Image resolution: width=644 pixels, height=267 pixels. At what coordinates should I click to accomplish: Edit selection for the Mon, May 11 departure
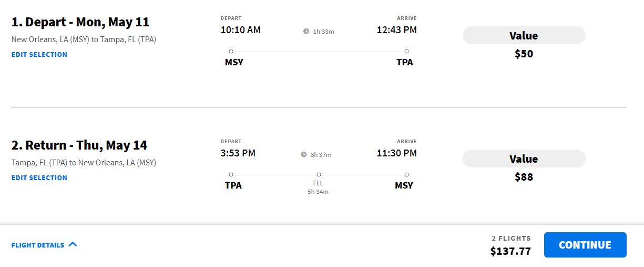(x=39, y=55)
